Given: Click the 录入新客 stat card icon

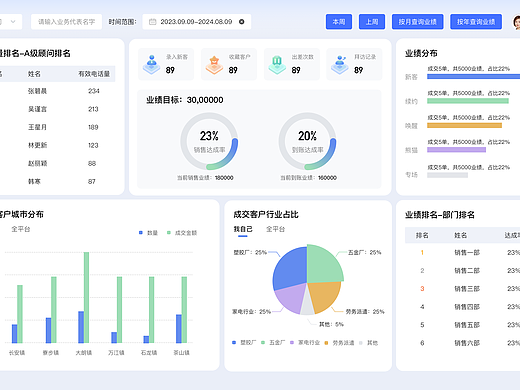Looking at the screenshot, I should pyautogui.click(x=152, y=64).
